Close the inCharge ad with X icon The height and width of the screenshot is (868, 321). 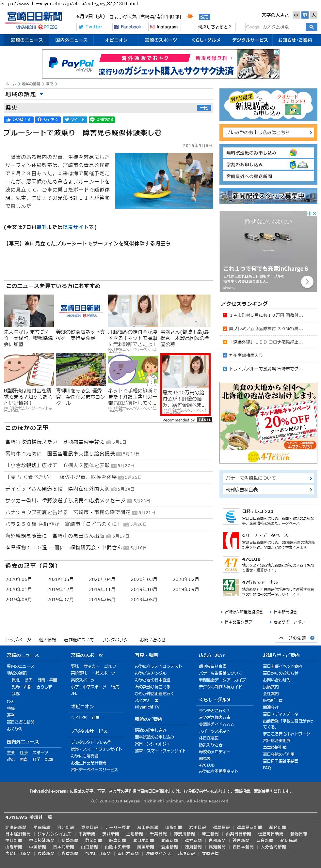pyautogui.click(x=314, y=214)
